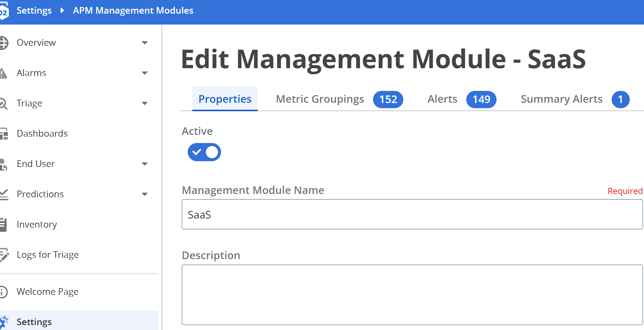Click the Overview globe icon in sidebar
Image resolution: width=644 pixels, height=330 pixels.
coord(4,43)
